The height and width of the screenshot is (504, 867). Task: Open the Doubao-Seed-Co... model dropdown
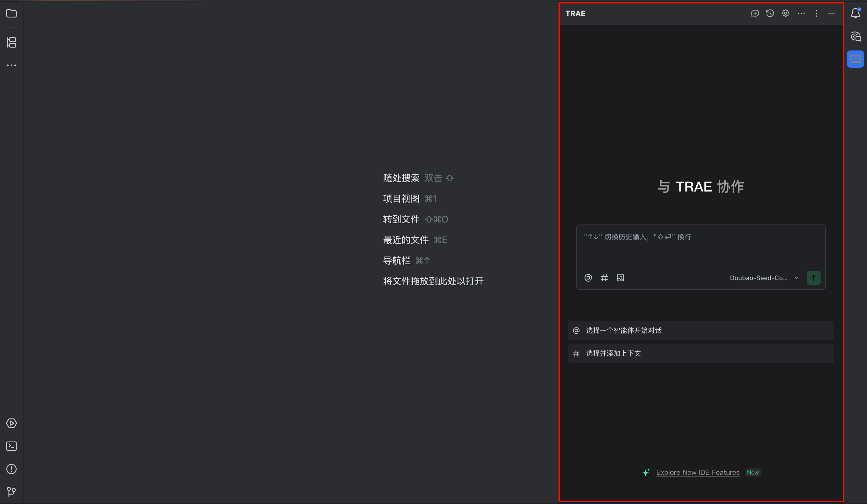point(764,278)
